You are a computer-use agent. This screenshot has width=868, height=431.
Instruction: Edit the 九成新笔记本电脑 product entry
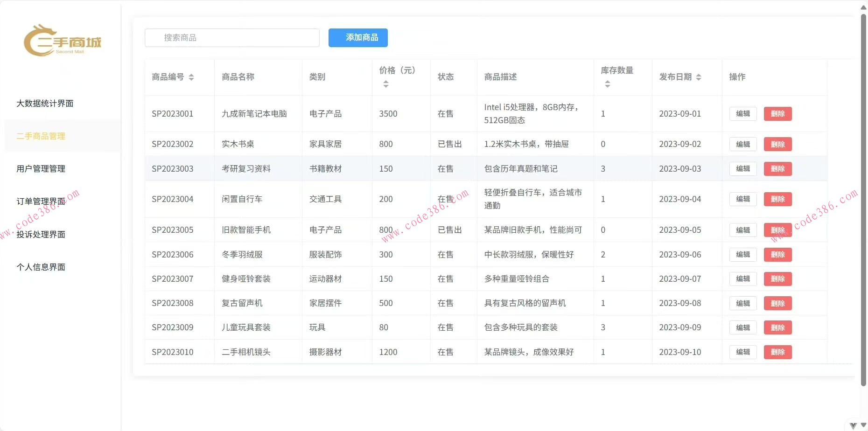click(x=742, y=113)
